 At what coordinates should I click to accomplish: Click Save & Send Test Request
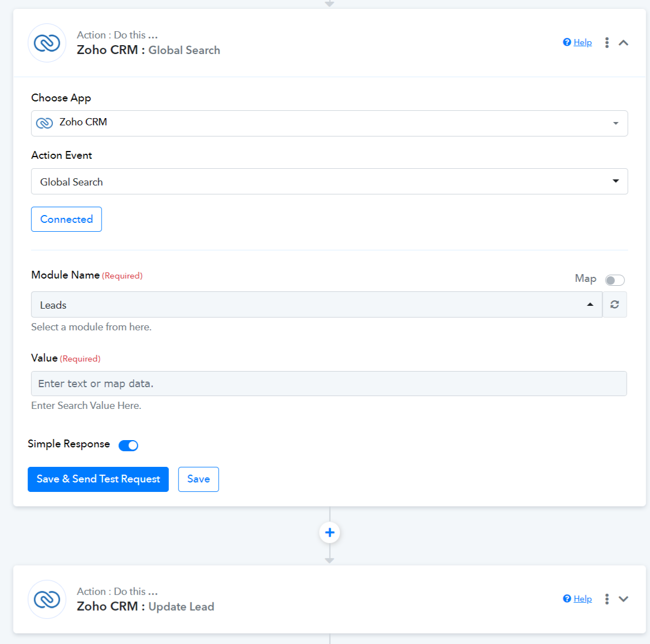(98, 479)
